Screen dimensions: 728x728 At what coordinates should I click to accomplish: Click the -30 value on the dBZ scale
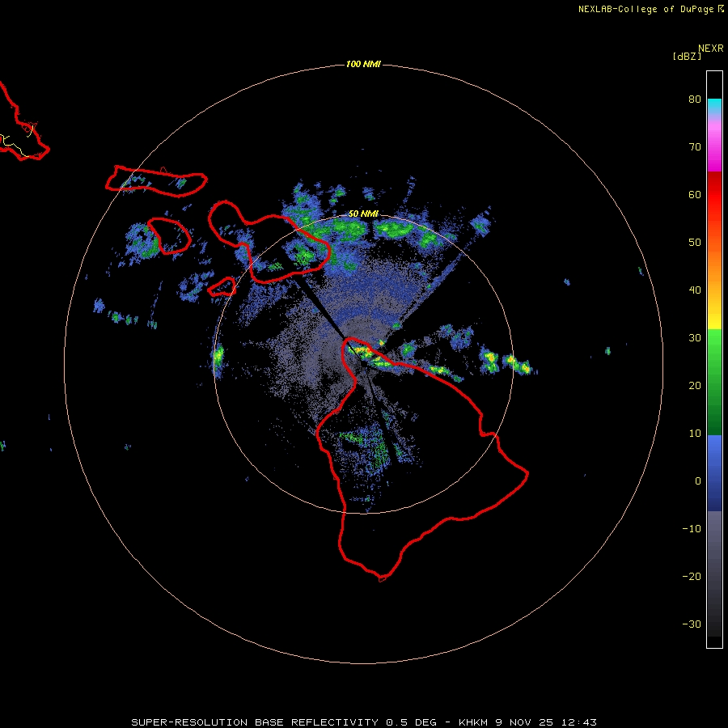click(x=692, y=624)
